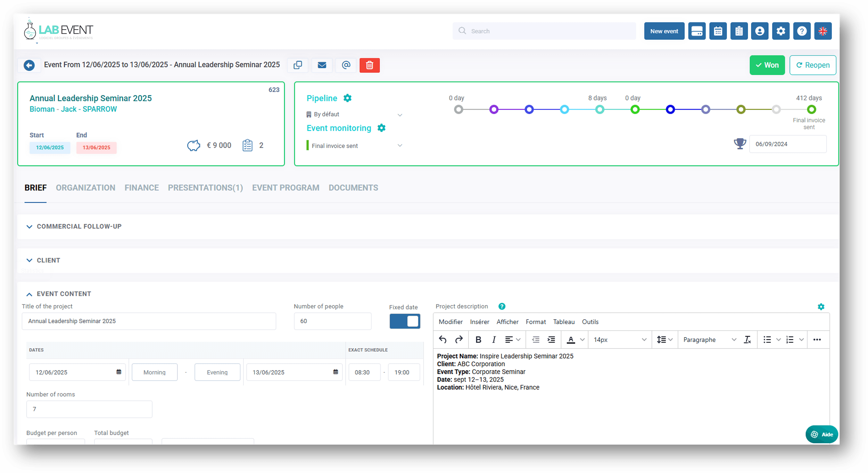Open the envelope email icon

[x=322, y=65]
